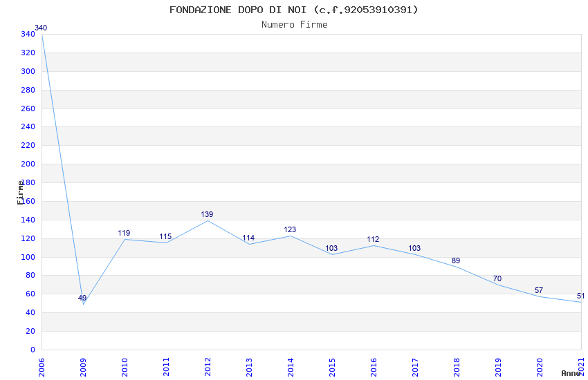588x380 pixels.
Task: Click the y-axis tick 200
Action: click(28, 164)
